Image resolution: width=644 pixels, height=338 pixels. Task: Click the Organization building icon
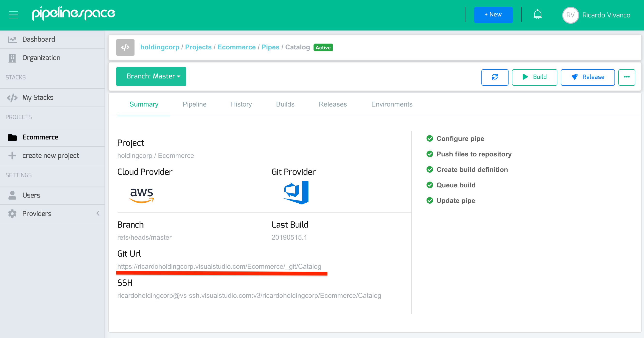pyautogui.click(x=12, y=58)
